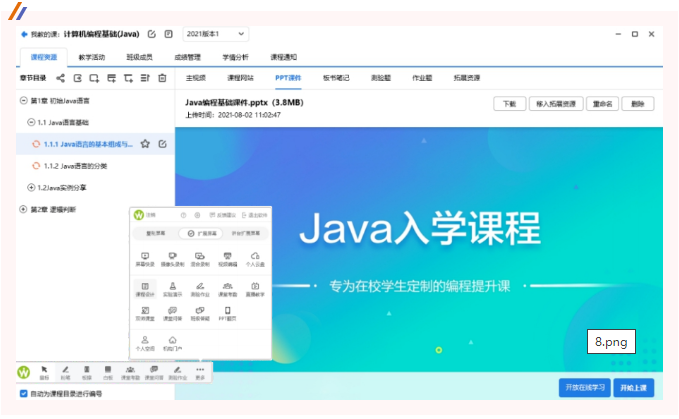Screen dimensions: 679x419
Task: Toggle 自动为课程目录进行编号 checkbox
Action: 24,393
